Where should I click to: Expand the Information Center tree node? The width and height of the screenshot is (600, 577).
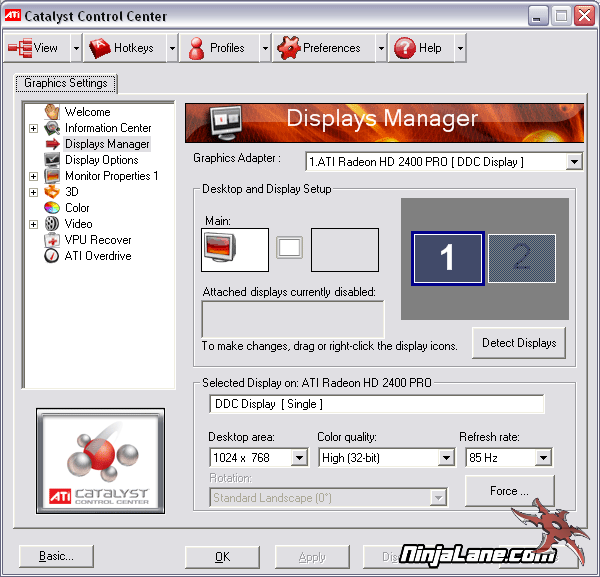tap(34, 128)
